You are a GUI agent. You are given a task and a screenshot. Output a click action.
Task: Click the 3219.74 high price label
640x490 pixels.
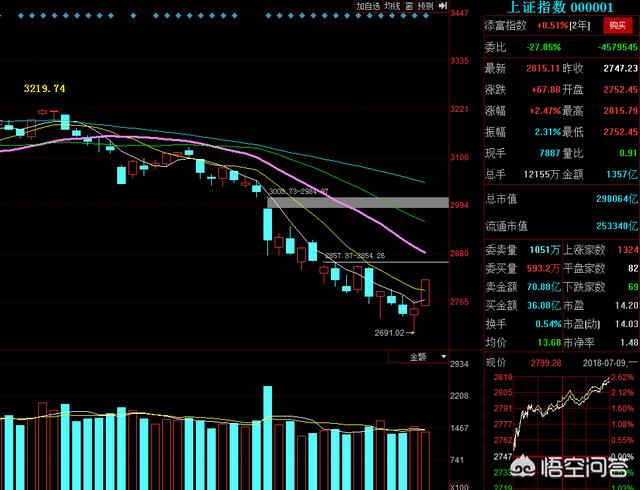coord(44,89)
